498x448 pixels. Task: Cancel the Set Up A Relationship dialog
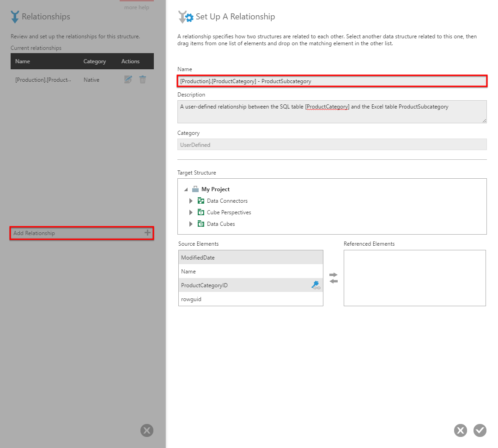(461, 430)
